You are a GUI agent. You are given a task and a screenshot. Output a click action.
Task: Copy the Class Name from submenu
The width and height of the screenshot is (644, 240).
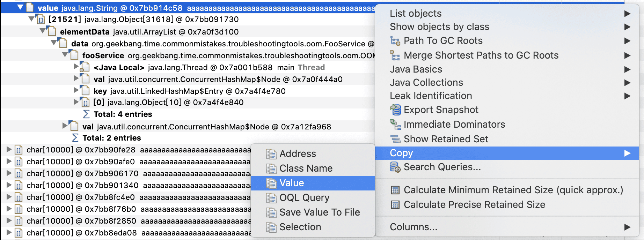point(306,168)
